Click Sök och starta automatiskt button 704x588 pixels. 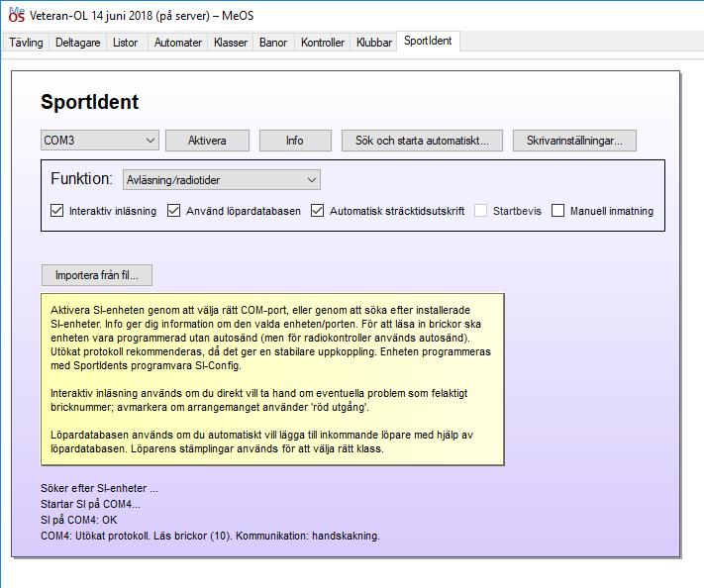pyautogui.click(x=422, y=141)
